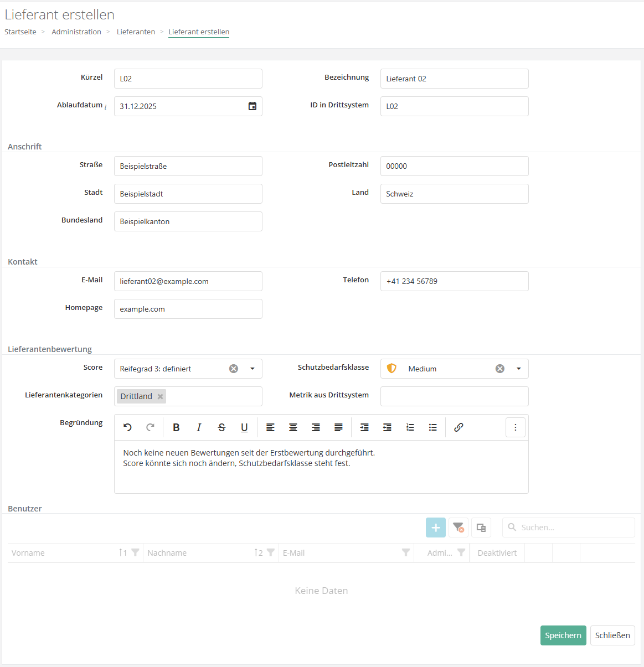Viewport: 644px width, 667px height.
Task: Click the Speichern button
Action: 563,635
